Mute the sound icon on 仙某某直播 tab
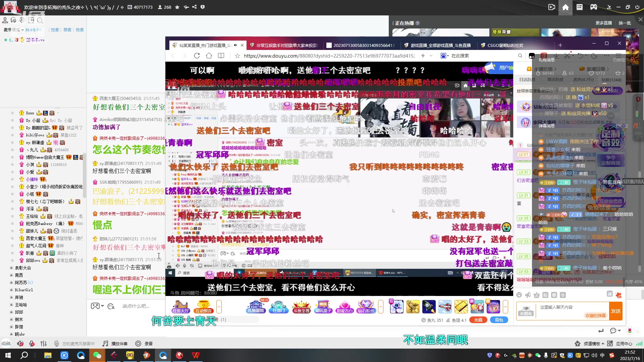The width and height of the screenshot is (644, 362). tap(235, 45)
